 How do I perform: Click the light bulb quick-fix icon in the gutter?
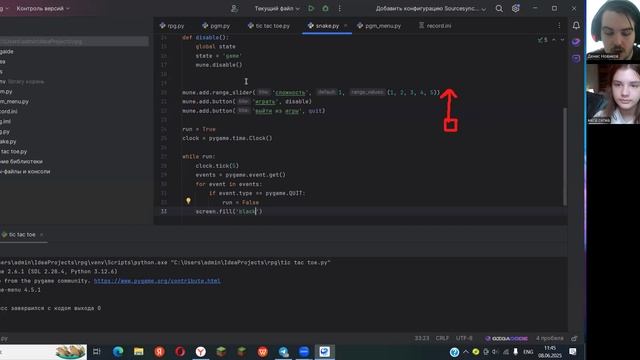click(188, 201)
